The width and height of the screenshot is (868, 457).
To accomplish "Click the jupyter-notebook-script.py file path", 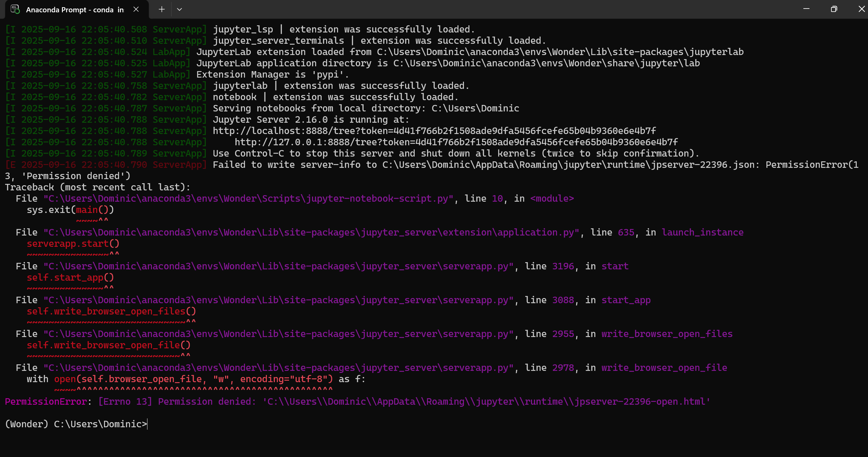I will coord(248,199).
